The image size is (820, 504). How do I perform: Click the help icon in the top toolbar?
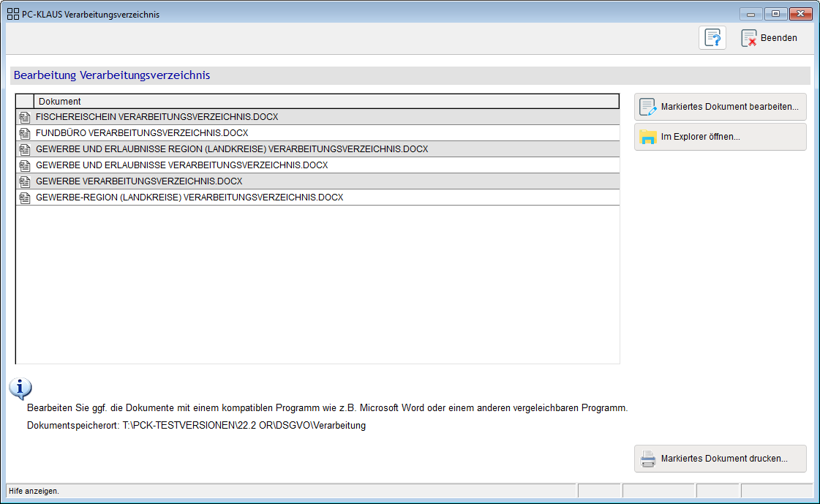coord(712,38)
